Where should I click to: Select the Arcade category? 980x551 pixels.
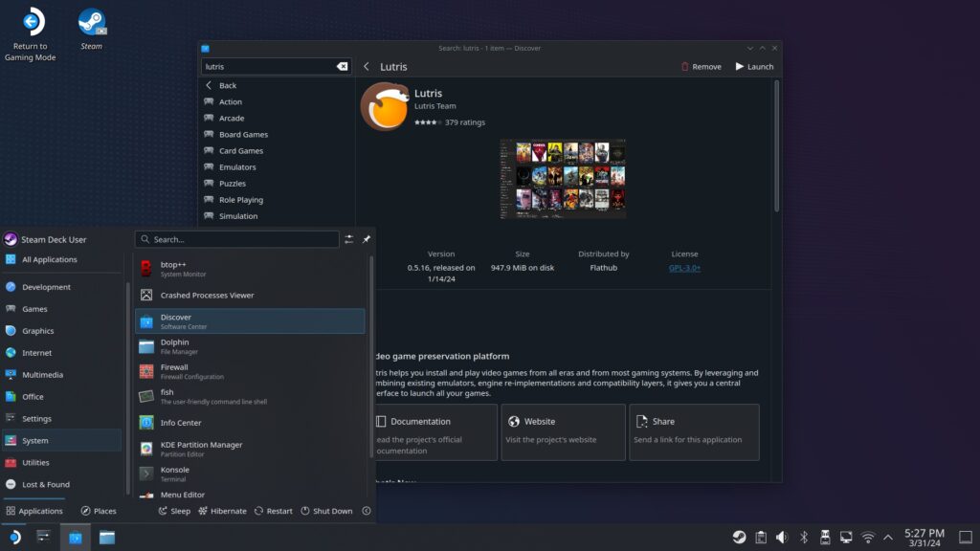pyautogui.click(x=277, y=118)
